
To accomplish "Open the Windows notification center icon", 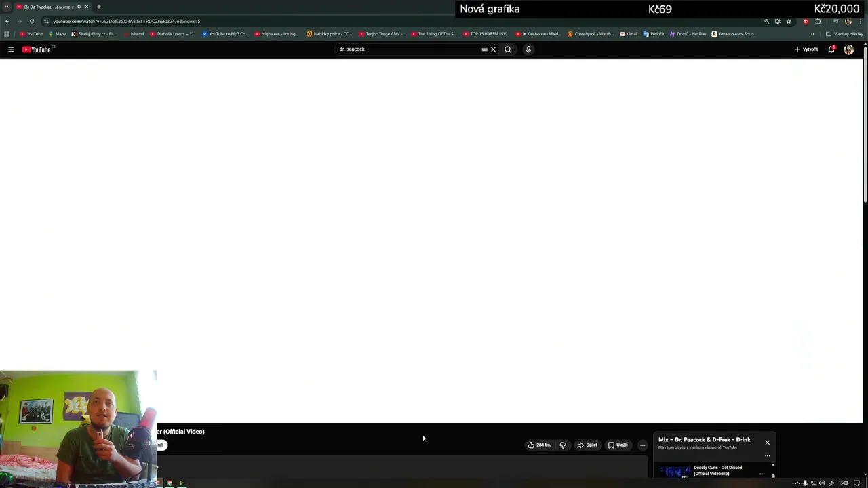I will (856, 483).
